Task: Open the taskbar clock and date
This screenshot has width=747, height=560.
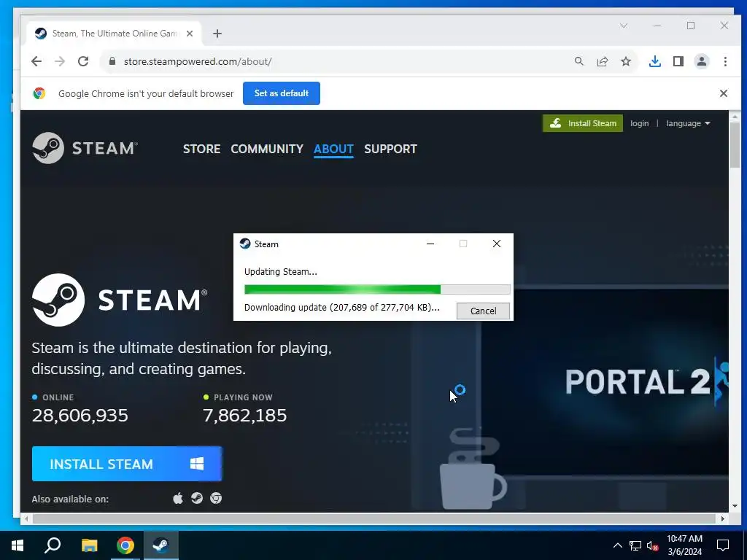Action: point(684,545)
